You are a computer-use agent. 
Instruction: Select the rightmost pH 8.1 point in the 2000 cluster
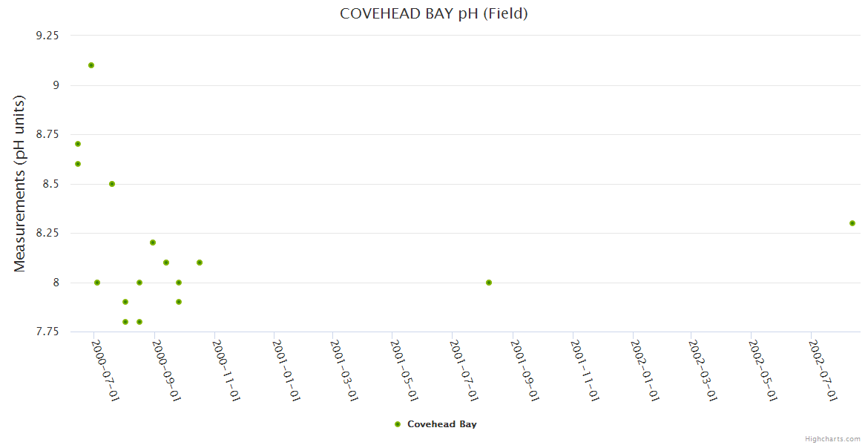coord(200,263)
